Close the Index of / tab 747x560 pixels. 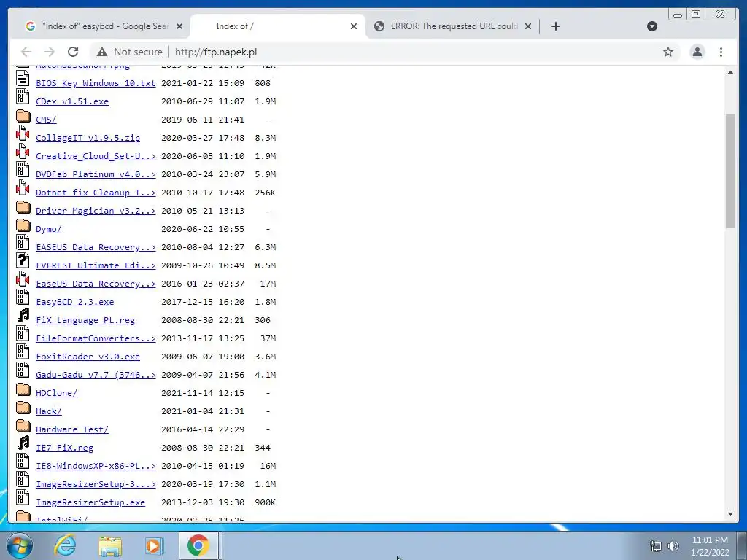pyautogui.click(x=354, y=26)
